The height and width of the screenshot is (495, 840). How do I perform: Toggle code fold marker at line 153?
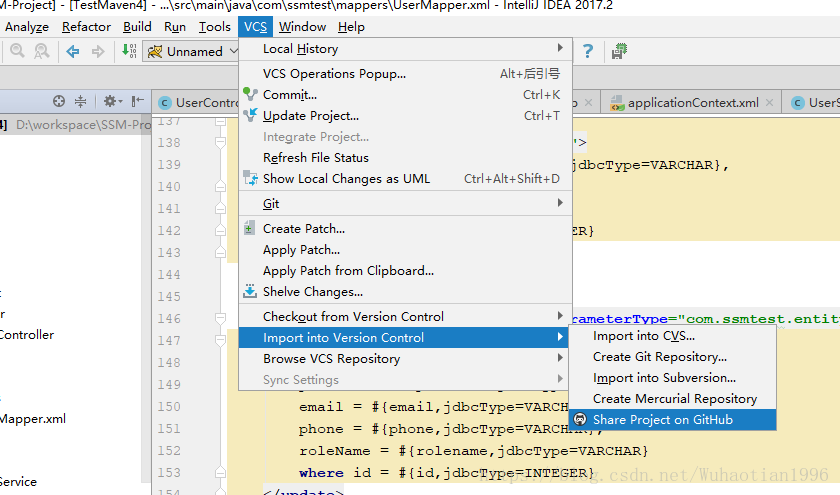220,472
